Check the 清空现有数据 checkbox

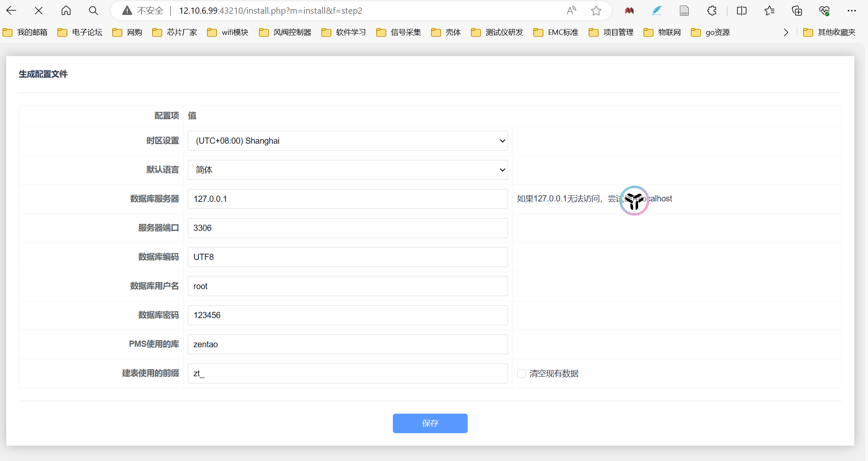click(521, 373)
